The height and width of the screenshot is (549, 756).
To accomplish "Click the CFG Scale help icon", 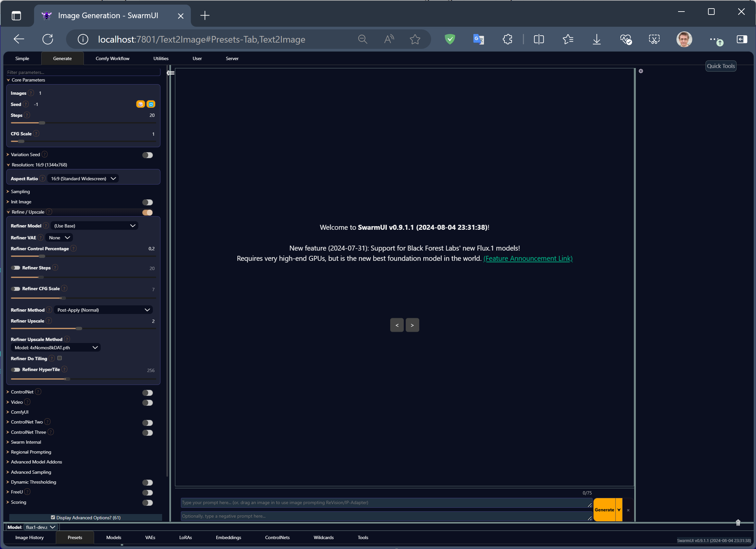I will [x=36, y=134].
